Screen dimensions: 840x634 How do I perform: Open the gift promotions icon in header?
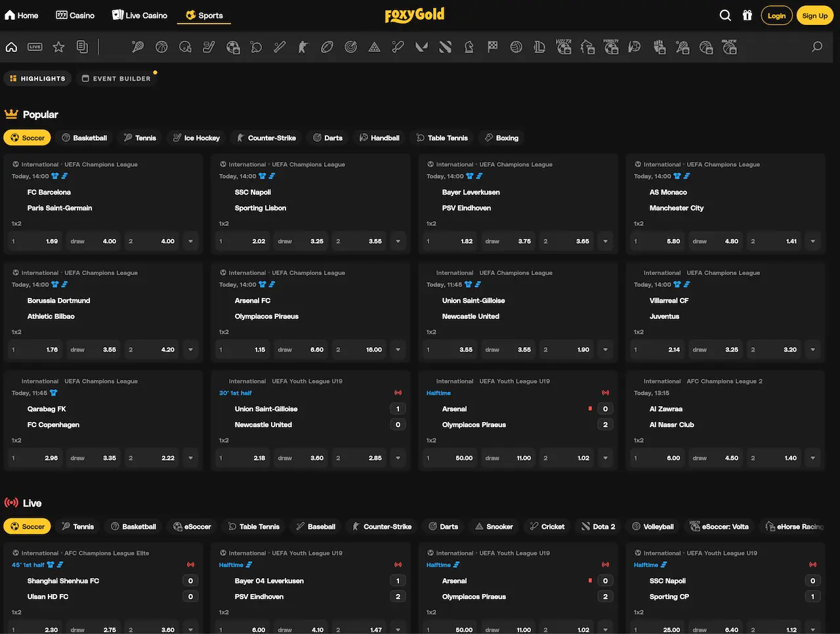click(747, 15)
